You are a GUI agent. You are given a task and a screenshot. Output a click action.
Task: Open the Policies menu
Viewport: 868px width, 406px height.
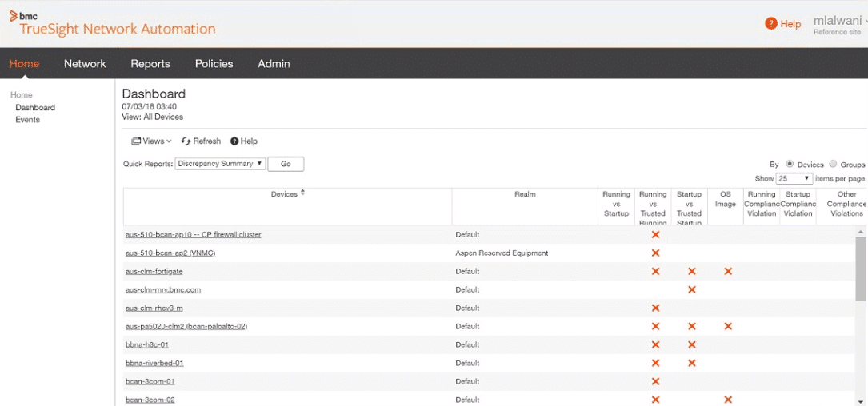(x=214, y=64)
